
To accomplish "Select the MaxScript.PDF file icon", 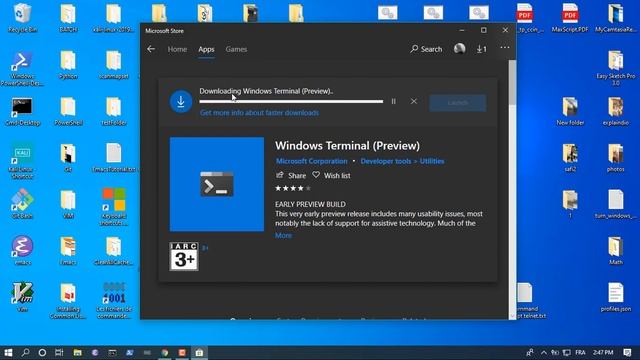I will (x=570, y=18).
